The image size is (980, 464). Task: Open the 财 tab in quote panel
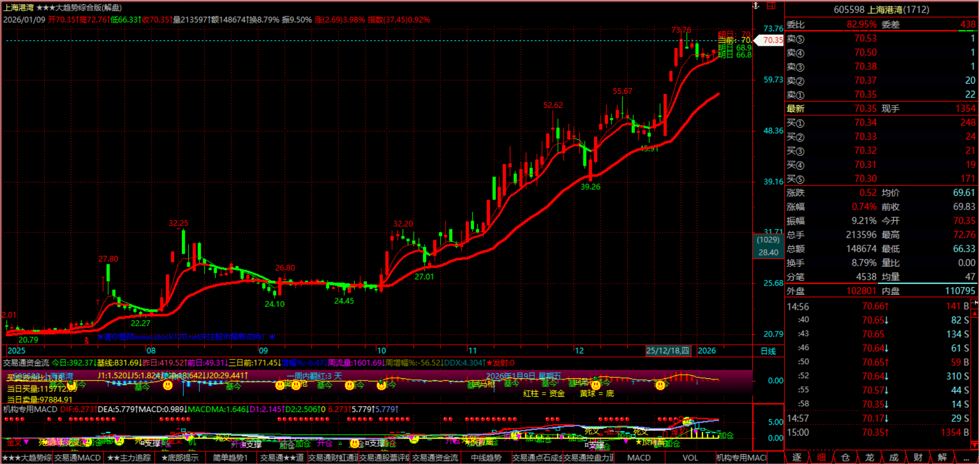(x=918, y=457)
